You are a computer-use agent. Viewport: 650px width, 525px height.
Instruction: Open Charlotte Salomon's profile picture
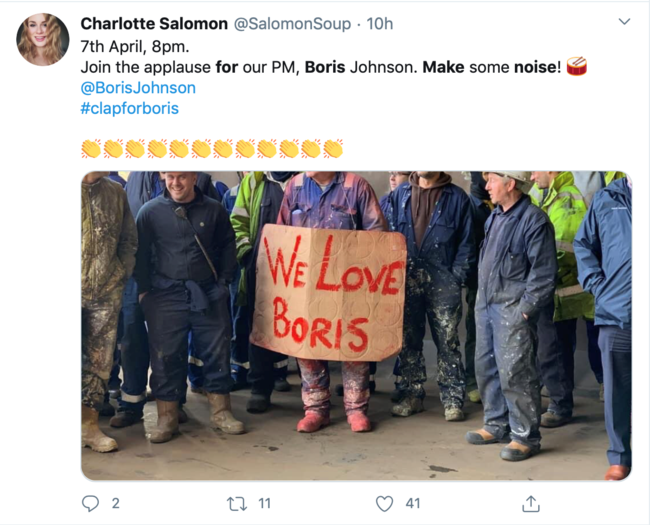pos(43,39)
